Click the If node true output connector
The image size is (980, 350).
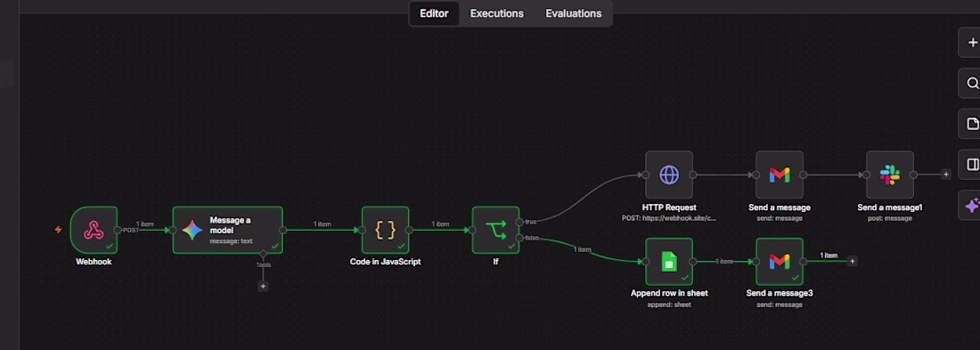click(519, 222)
